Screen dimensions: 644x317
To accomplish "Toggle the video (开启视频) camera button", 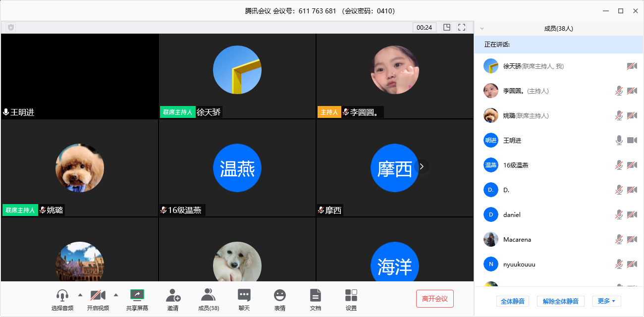I will click(x=98, y=296).
